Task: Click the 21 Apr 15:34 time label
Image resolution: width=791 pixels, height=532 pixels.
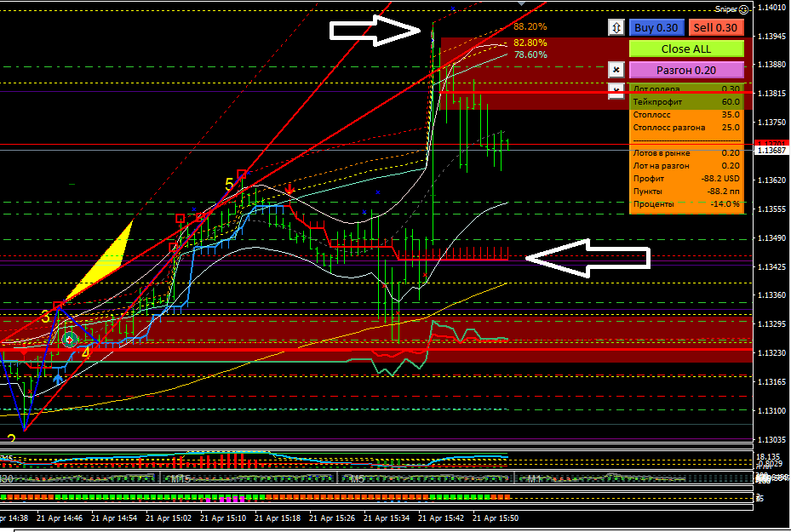Action: point(387,518)
